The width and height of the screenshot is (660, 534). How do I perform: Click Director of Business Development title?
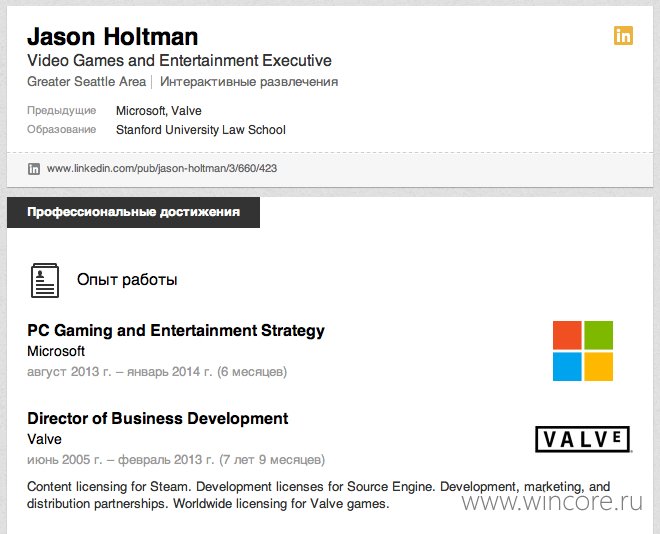coord(158,418)
